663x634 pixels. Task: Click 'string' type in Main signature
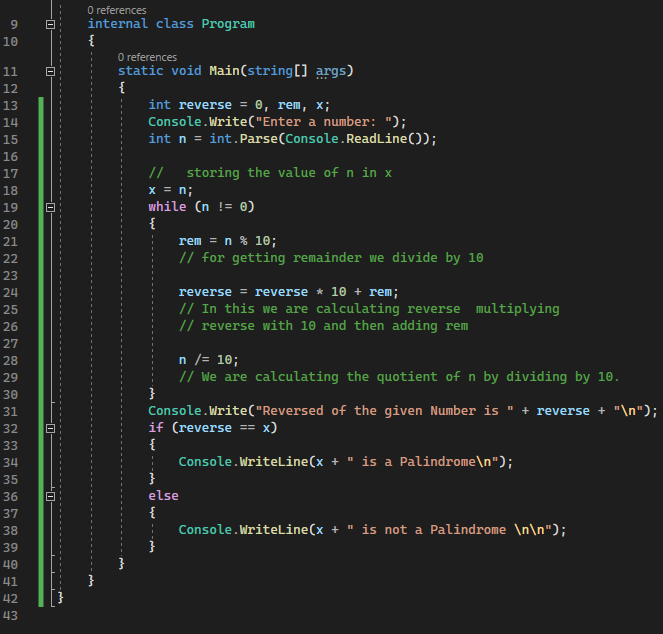coord(270,71)
